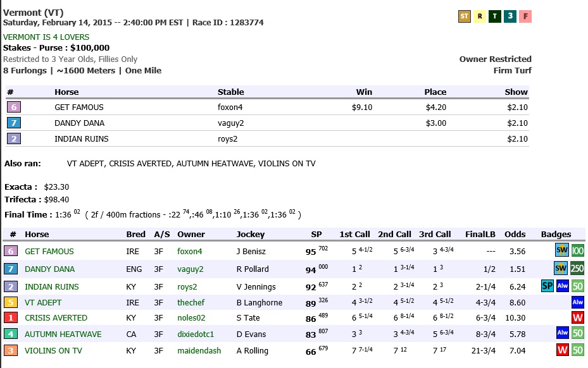588x368 pixels.
Task: Click the pink F badge icon
Action: point(525,16)
